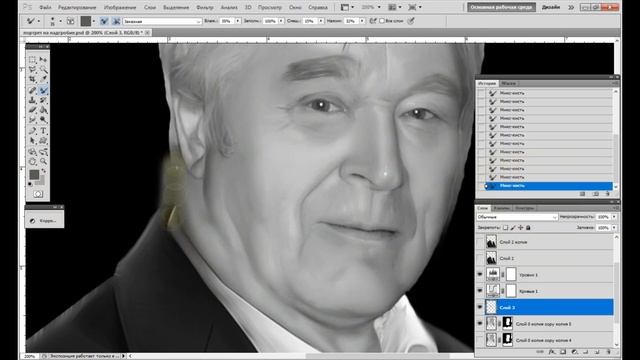This screenshot has height=360, width=640.
Task: Select the Clone Stamp tool
Action: point(33,100)
